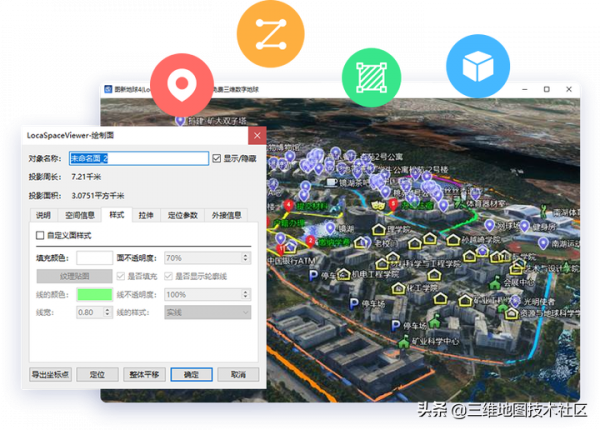Select the red numbered marker 4 on map
The image size is (600, 430).
pyautogui.click(x=289, y=205)
